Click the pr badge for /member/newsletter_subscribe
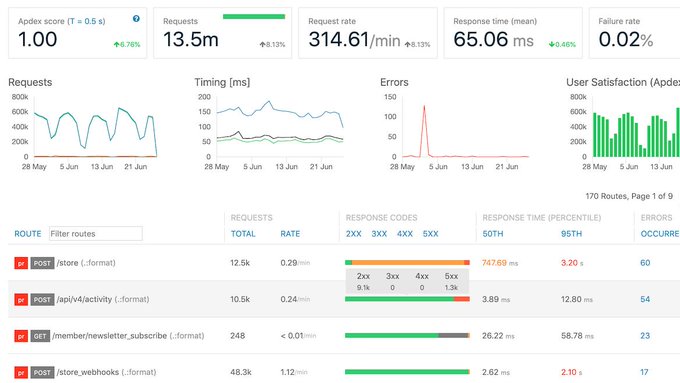 pos(21,336)
